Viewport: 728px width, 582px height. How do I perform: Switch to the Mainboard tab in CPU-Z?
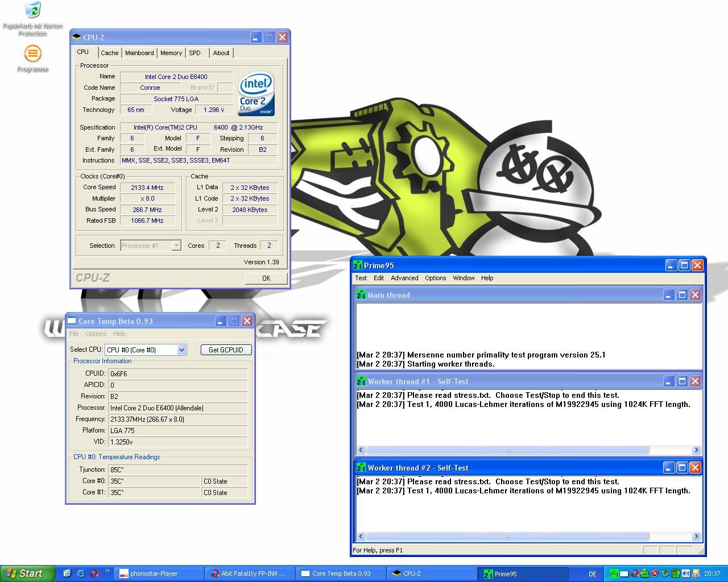pos(139,53)
